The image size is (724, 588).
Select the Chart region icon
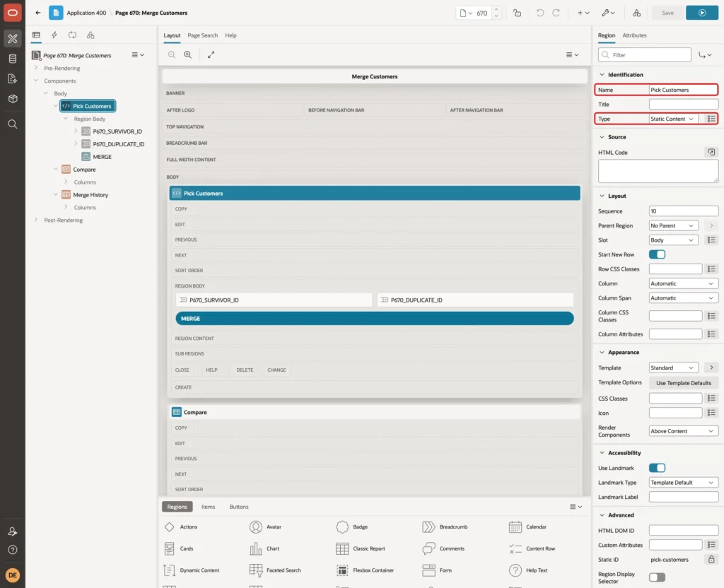click(256, 548)
